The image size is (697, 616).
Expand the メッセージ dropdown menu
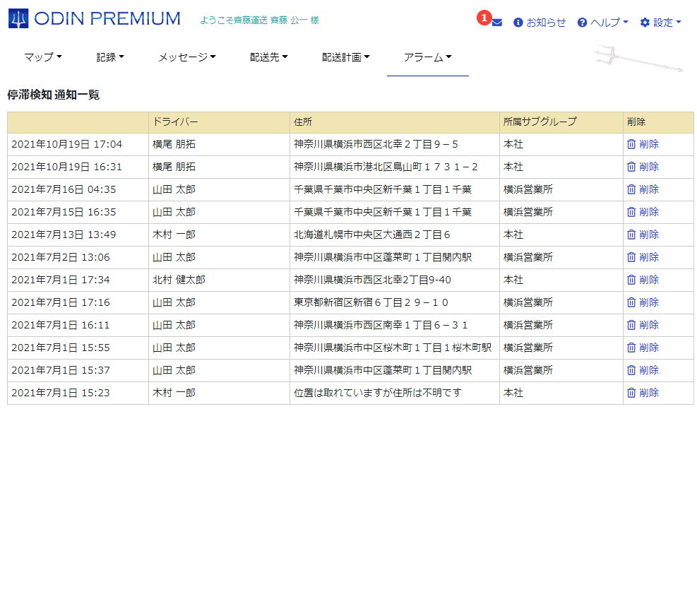tap(186, 57)
